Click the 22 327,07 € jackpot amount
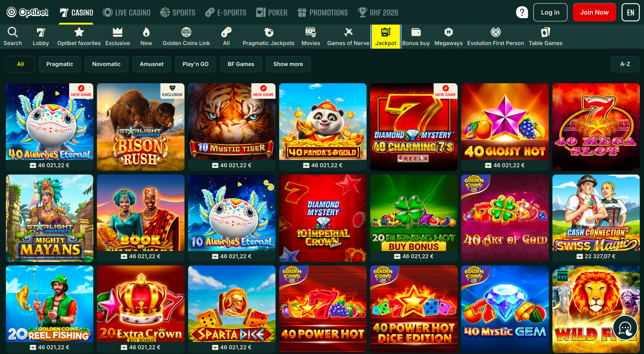Image resolution: width=644 pixels, height=354 pixels. tap(600, 256)
